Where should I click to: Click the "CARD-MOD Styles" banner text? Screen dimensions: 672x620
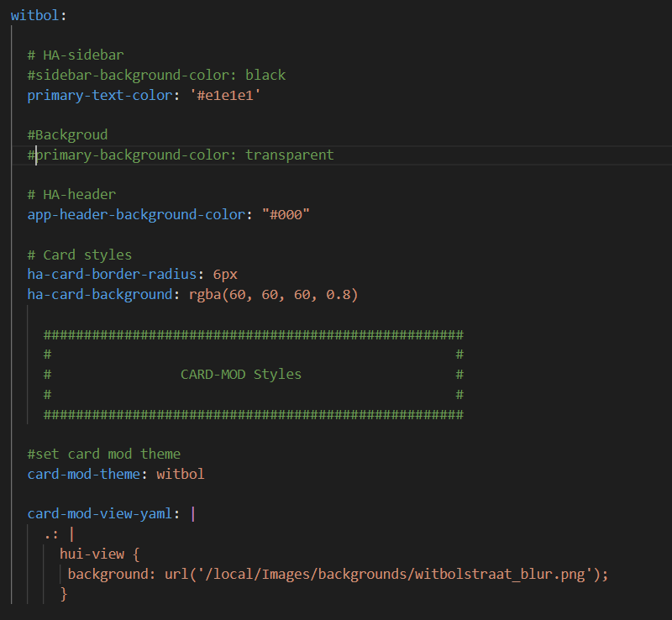[241, 375]
